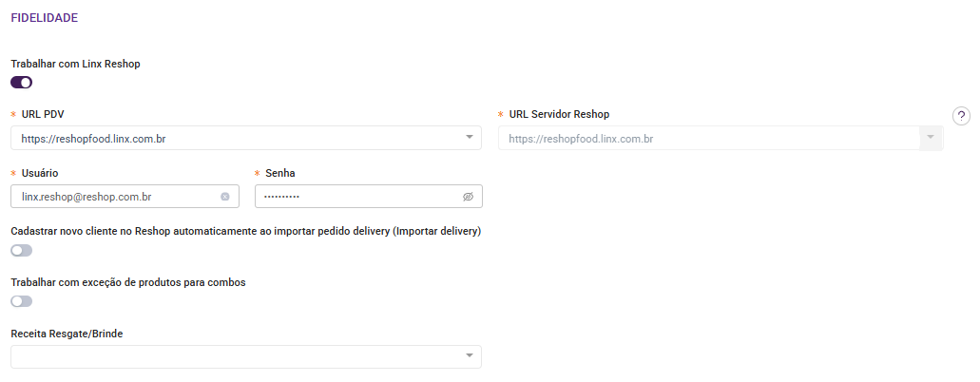The width and height of the screenshot is (980, 382).
Task: Click the Usuário email input field
Action: (114, 197)
